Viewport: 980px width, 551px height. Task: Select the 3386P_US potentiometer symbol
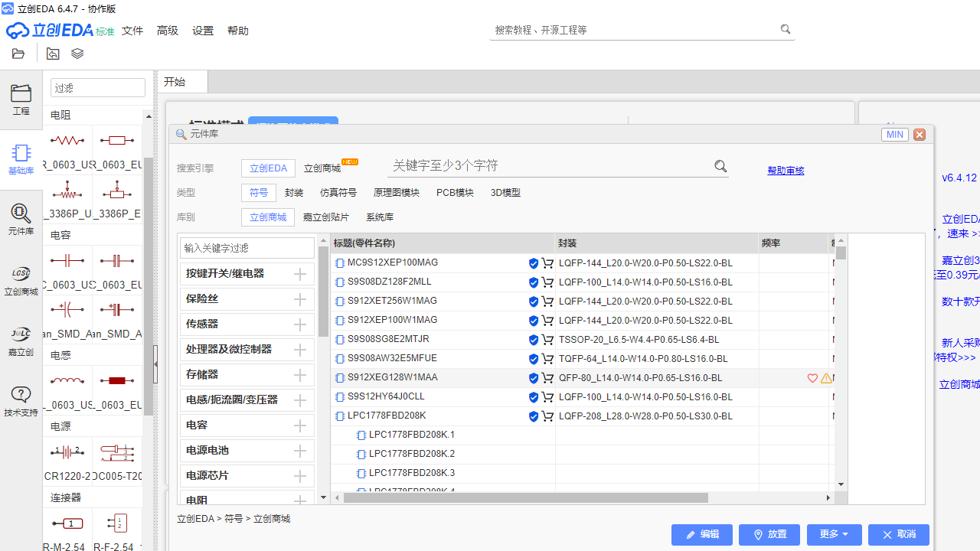pos(67,197)
